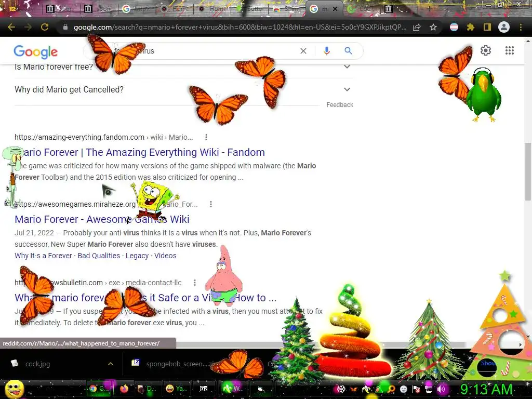The image size is (532, 399).
Task: Open the Google apps grid
Action: click(x=510, y=50)
